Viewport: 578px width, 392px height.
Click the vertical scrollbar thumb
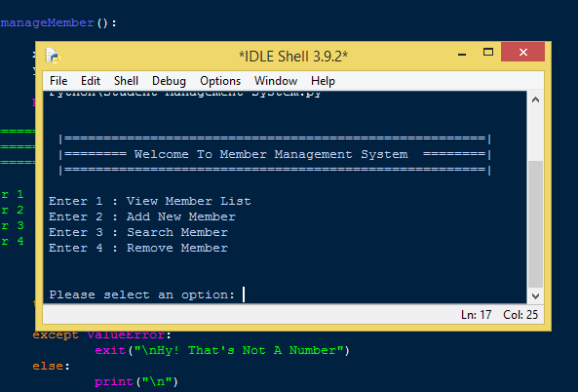536,224
